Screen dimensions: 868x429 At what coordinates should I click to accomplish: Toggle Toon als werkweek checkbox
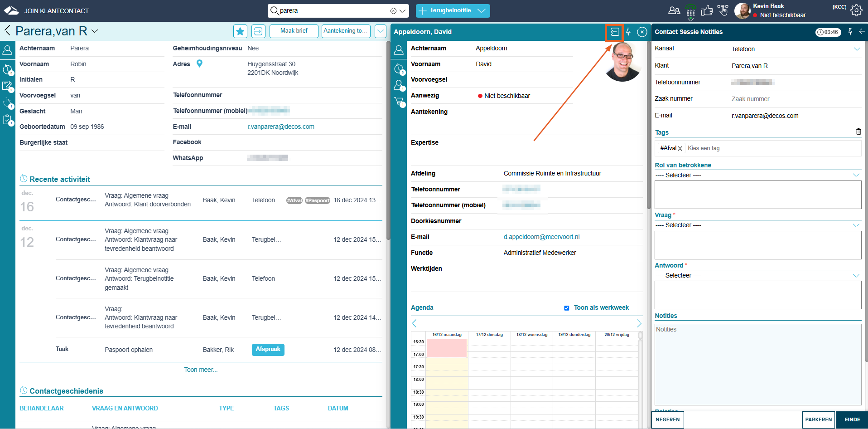(566, 308)
